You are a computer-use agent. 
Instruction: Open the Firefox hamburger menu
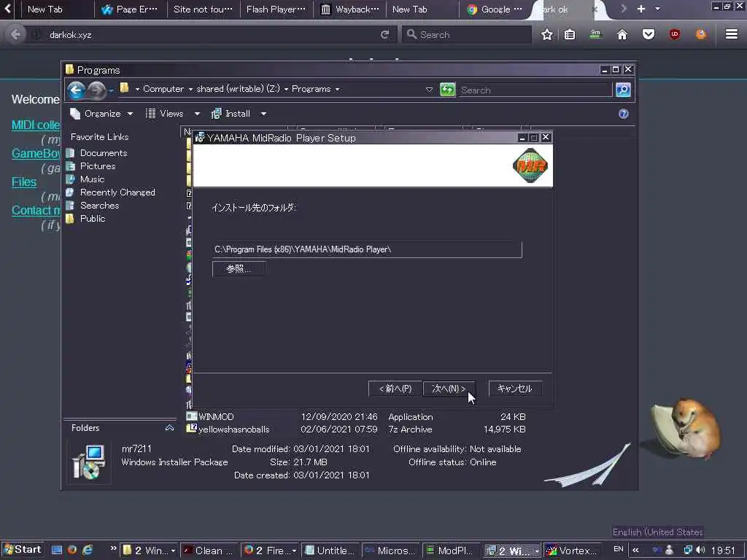732,34
